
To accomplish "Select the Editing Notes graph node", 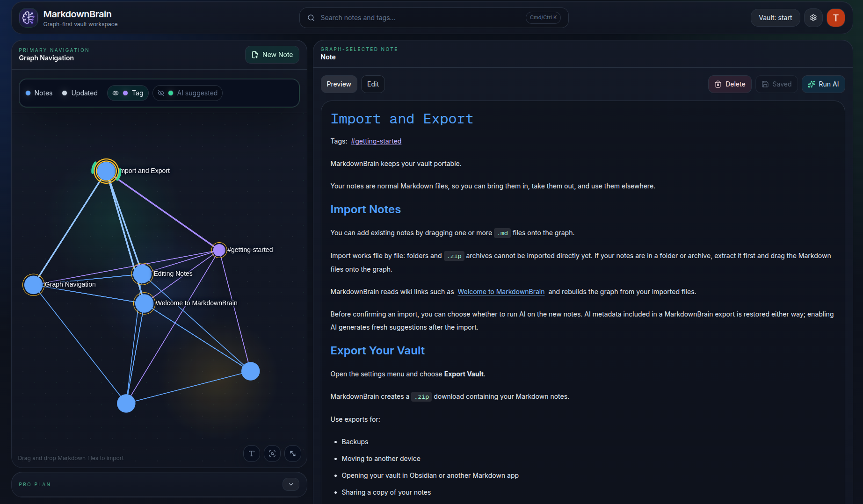I will 142,274.
